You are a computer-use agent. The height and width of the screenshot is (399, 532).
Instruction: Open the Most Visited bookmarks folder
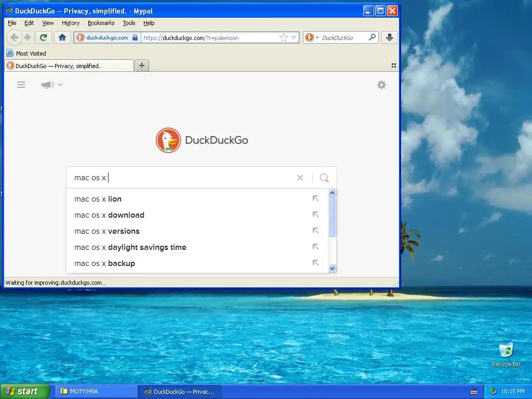(x=26, y=54)
